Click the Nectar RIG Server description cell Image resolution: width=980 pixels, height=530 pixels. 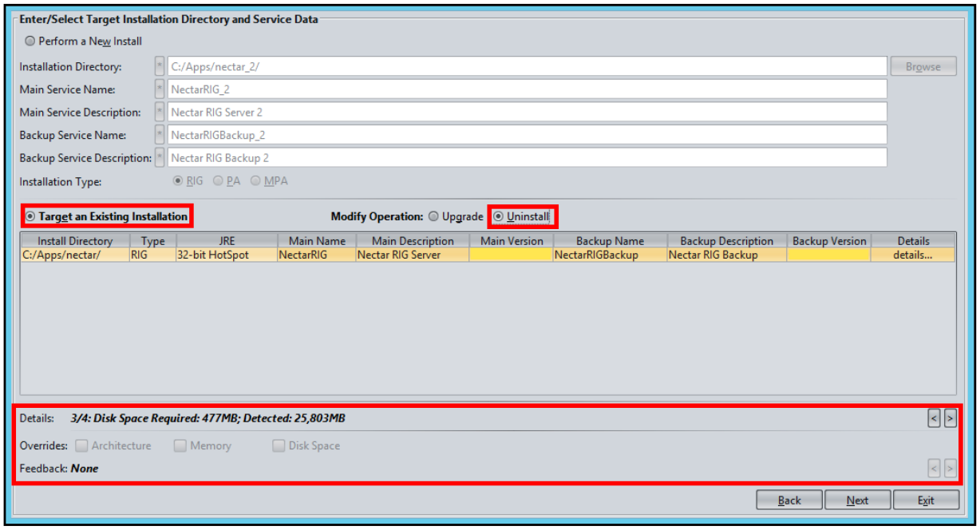point(413,255)
